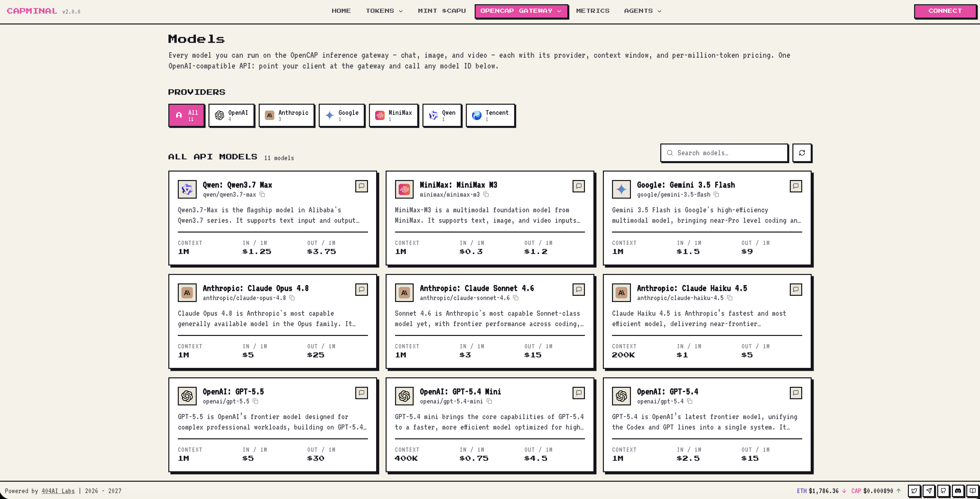Open chat for MiniMax M3 model
The height and width of the screenshot is (499, 980).
click(x=579, y=186)
